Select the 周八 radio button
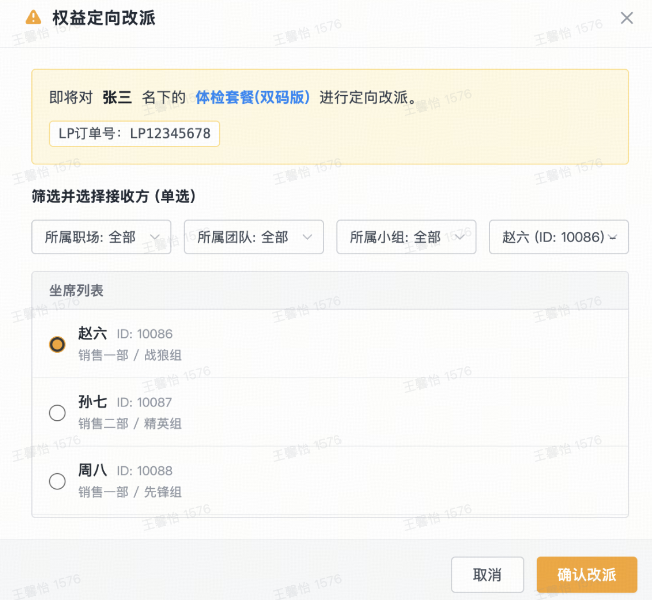The height and width of the screenshot is (600, 652). click(x=57, y=481)
